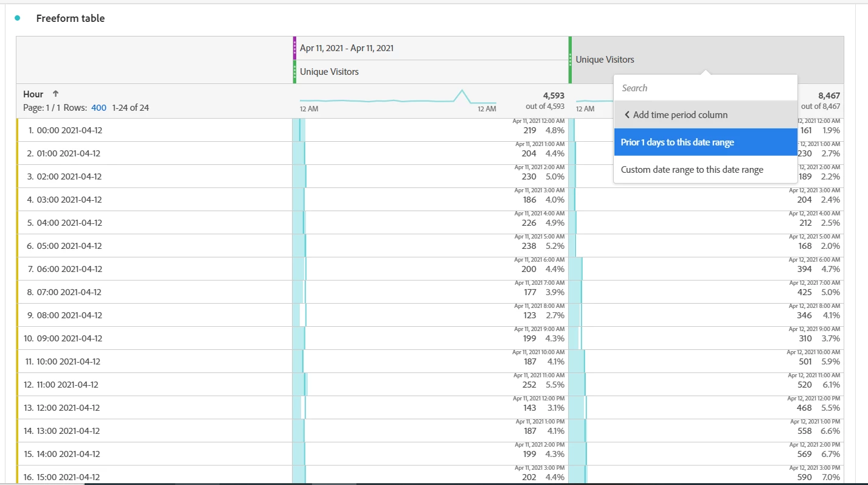Click cell value 230 5.0%
Viewport: 868px width, 485px height.
click(543, 176)
